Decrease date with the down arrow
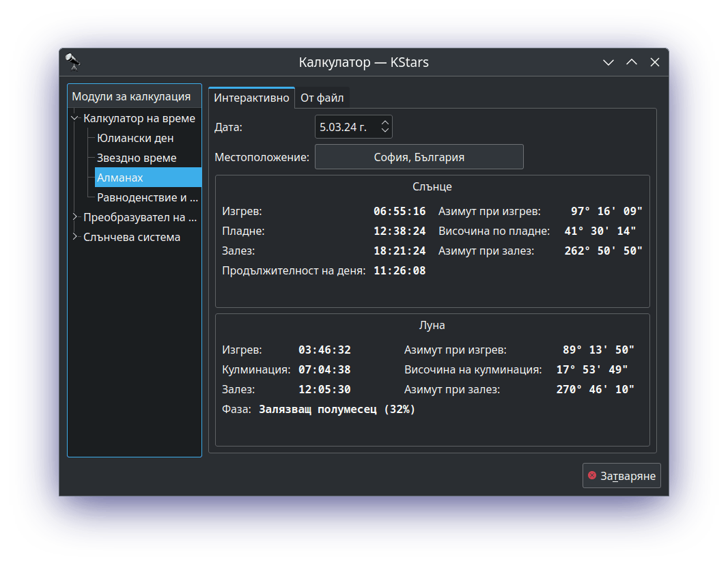Screen dimensions: 728x566 pos(385,130)
